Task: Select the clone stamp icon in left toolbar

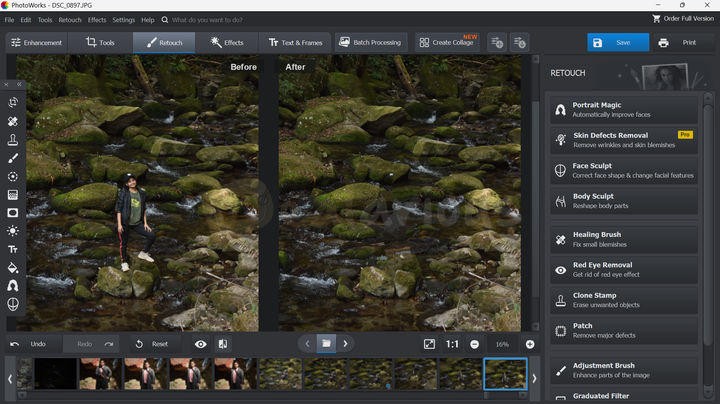Action: click(13, 140)
